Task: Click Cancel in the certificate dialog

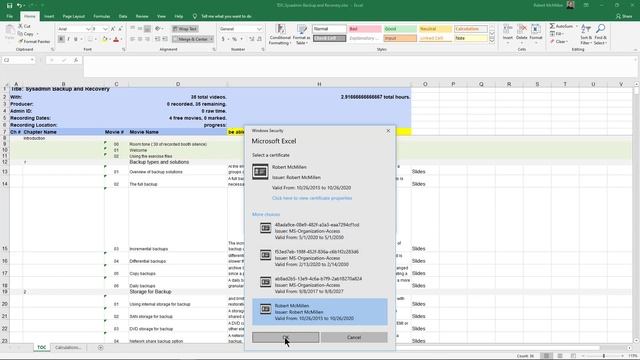Action: [354, 337]
